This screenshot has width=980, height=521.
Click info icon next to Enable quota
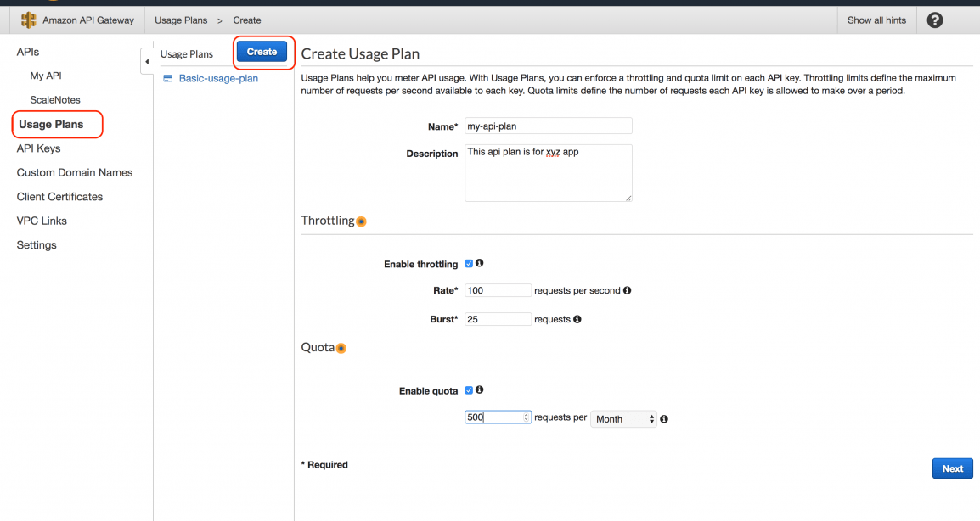(479, 389)
